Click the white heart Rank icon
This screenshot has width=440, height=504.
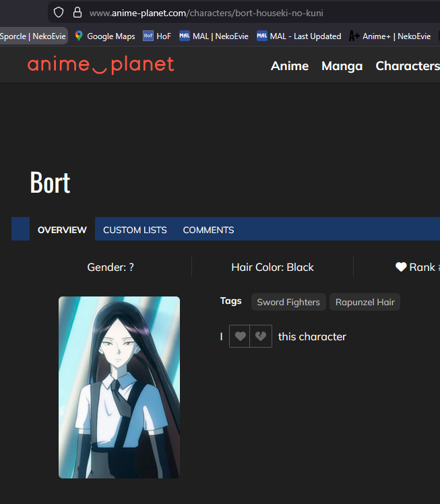[x=401, y=267]
